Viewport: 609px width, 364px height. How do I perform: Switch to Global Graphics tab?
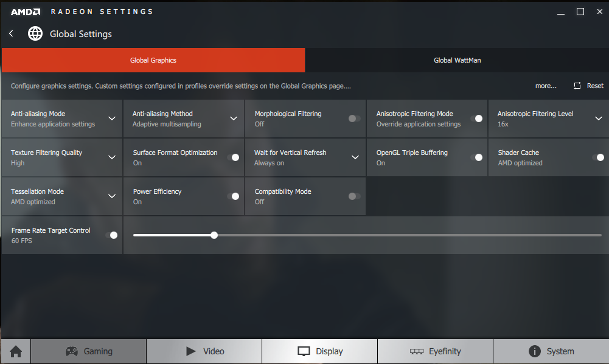(153, 60)
